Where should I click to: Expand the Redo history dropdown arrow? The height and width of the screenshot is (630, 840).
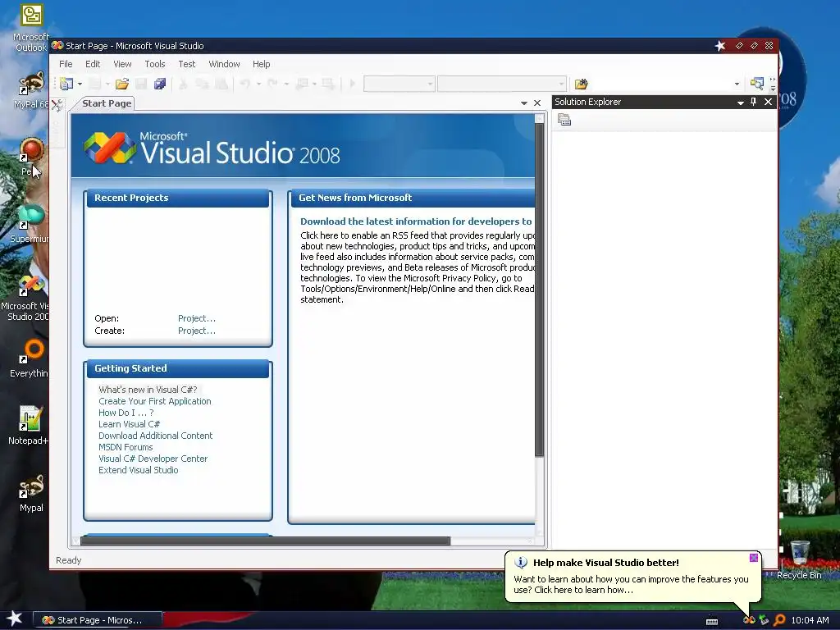click(x=286, y=84)
